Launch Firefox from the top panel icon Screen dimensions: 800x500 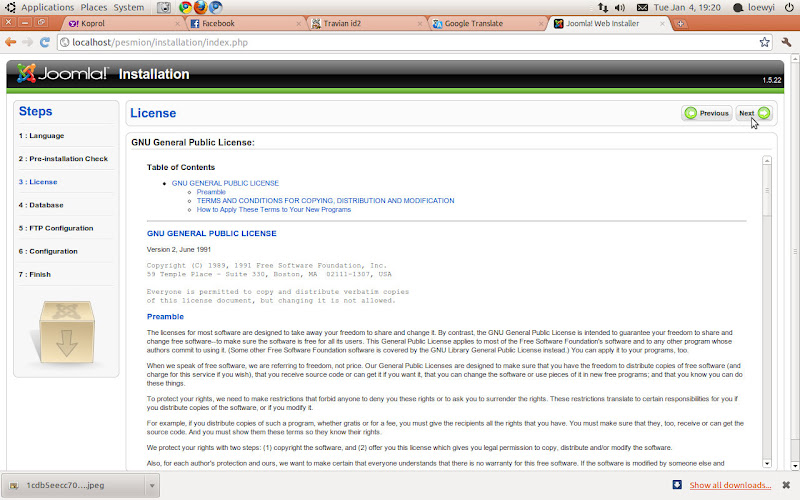[201, 7]
